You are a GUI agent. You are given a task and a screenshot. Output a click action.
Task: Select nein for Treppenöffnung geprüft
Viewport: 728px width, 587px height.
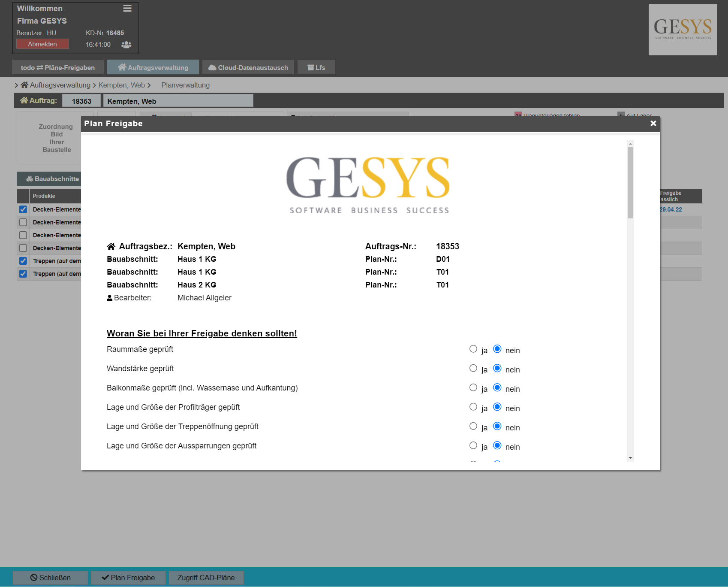497,426
